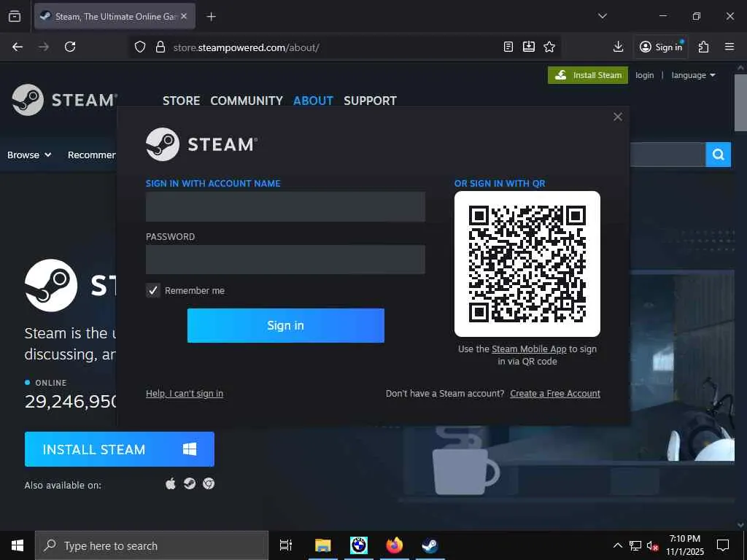Sign in to the Firefox account
This screenshot has width=747, height=560.
[x=661, y=47]
